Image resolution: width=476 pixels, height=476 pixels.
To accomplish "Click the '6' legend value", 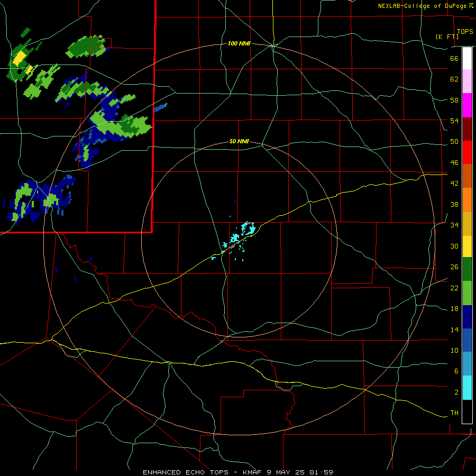I will 456,371.
